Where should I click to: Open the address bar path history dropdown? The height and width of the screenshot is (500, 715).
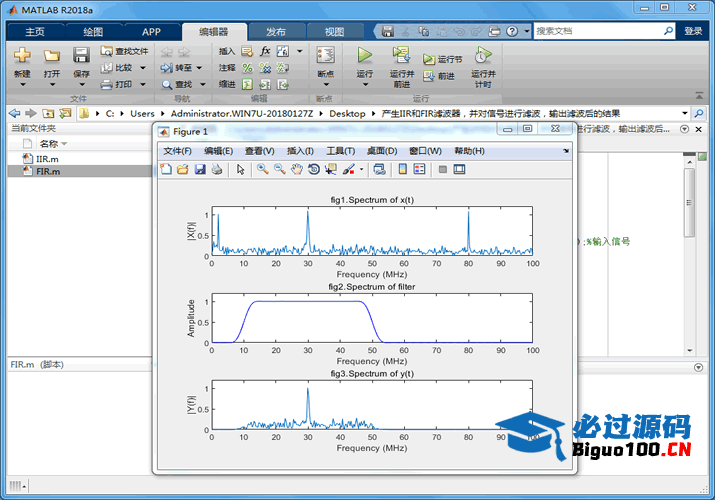(684, 113)
